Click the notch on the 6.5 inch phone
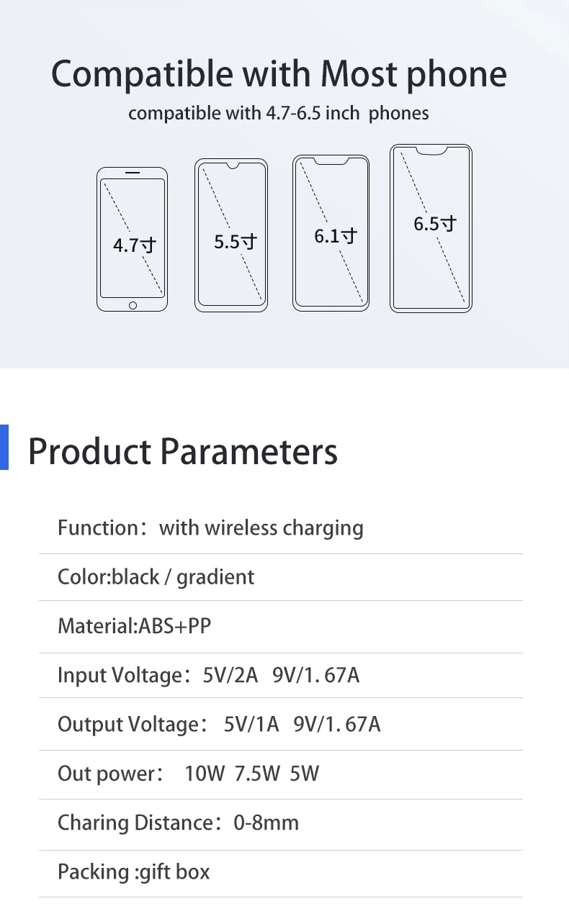569x924 pixels. point(431,151)
